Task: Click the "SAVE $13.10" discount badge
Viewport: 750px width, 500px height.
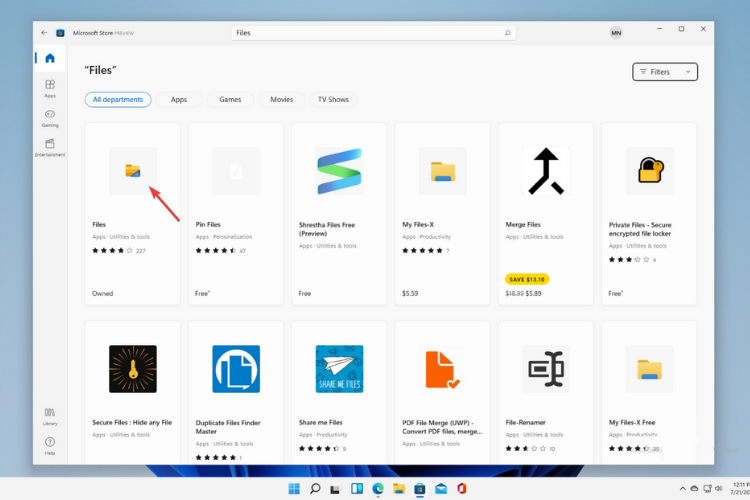Action: click(x=527, y=279)
